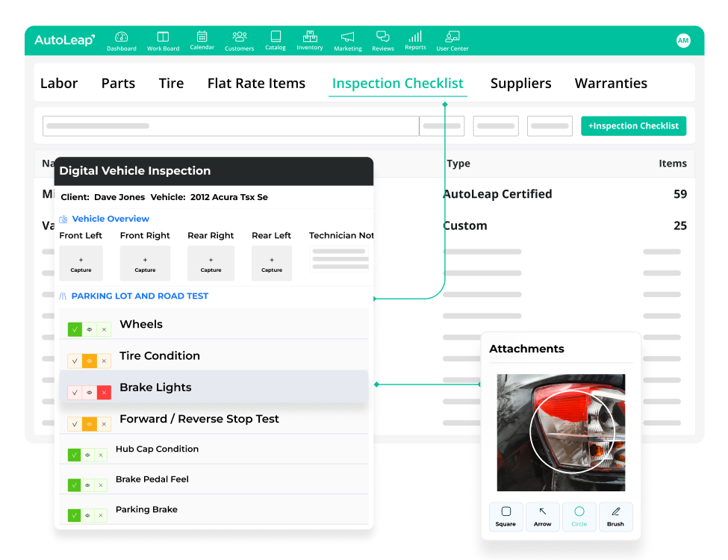
Task: Open the Catalog section
Action: click(x=276, y=40)
